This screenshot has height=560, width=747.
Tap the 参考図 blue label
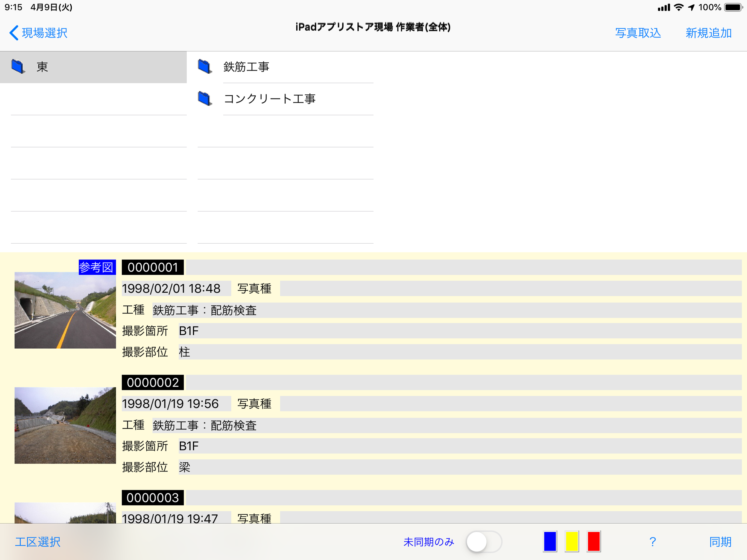point(97,267)
